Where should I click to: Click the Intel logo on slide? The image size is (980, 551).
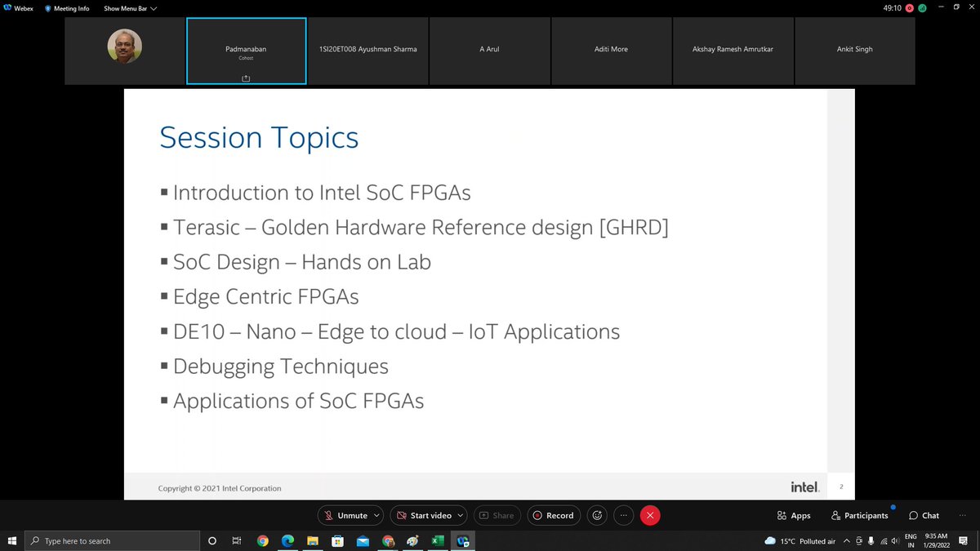(804, 487)
